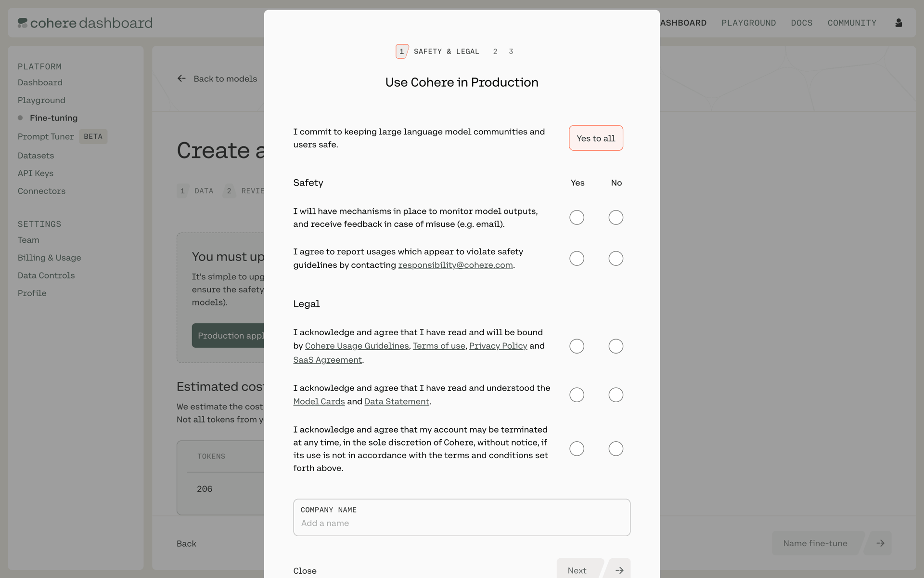Select No for reporting safety violations

tap(616, 259)
